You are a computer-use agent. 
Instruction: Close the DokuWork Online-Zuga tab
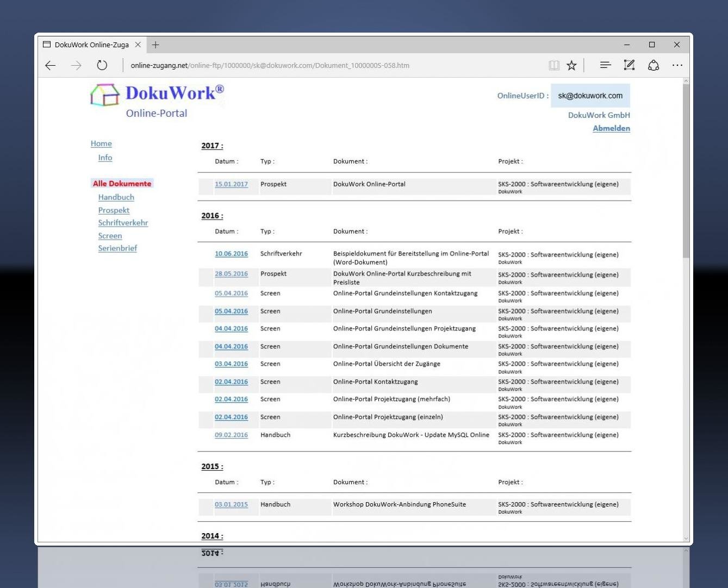click(x=138, y=45)
